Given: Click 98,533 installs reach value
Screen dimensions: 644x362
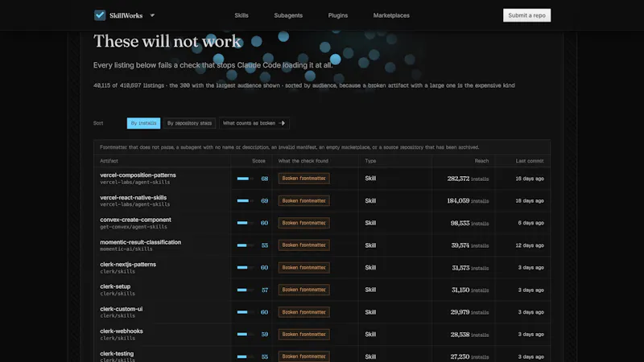Looking at the screenshot, I should point(469,223).
